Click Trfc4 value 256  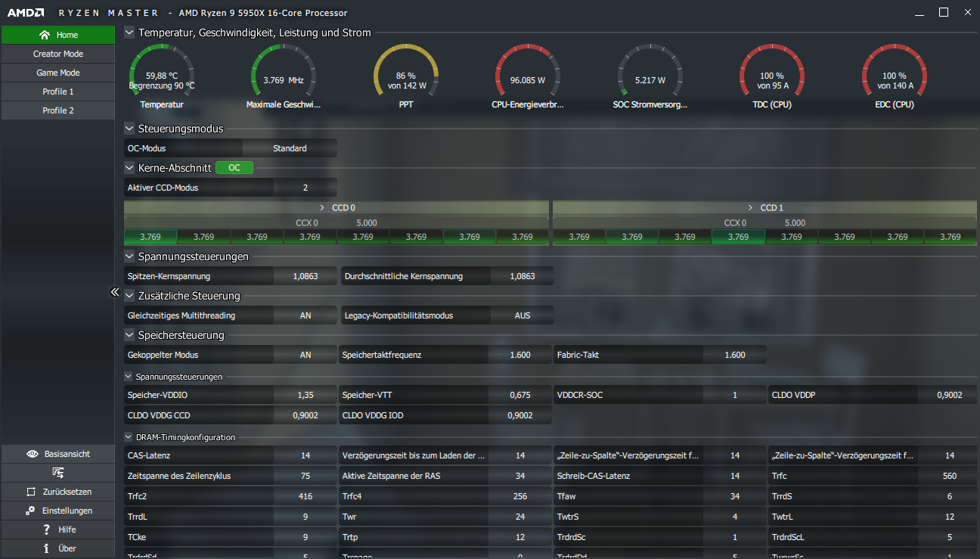pyautogui.click(x=520, y=496)
